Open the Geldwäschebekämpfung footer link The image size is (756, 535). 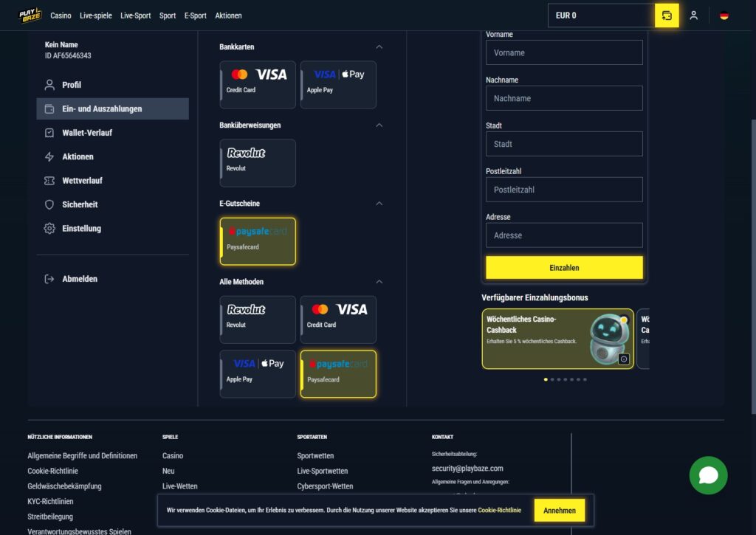coord(65,486)
